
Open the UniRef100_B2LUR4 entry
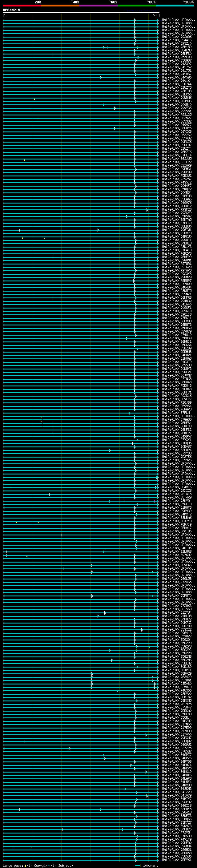pyautogui.click(x=177, y=450)
